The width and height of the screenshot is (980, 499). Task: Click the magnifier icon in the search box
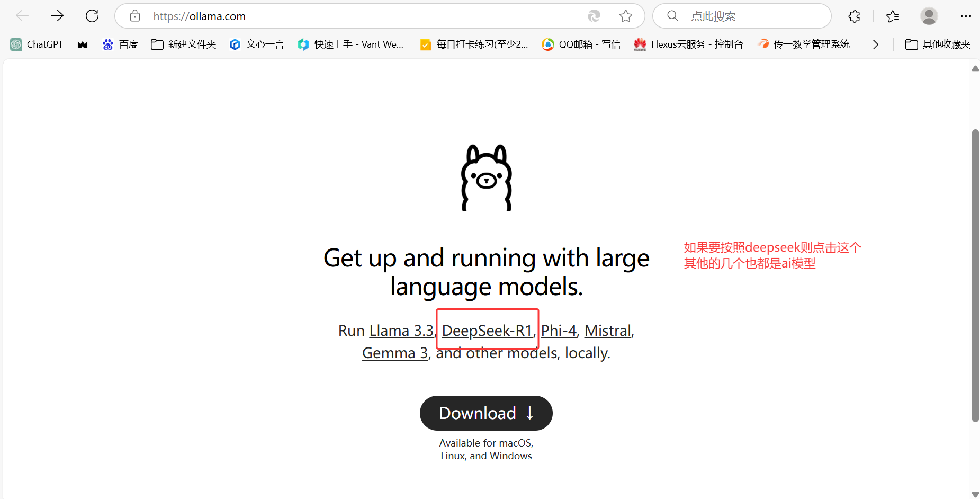click(x=673, y=16)
